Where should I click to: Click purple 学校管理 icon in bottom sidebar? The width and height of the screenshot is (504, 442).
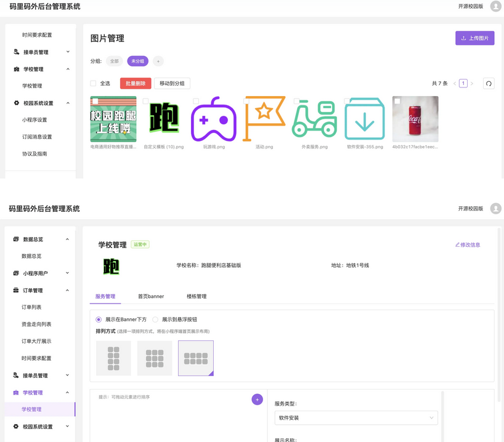click(x=16, y=393)
